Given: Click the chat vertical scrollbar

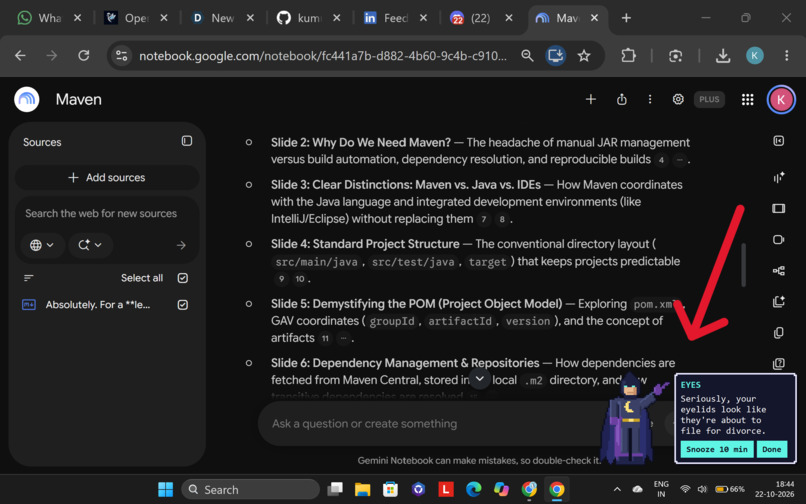Looking at the screenshot, I should 743,265.
